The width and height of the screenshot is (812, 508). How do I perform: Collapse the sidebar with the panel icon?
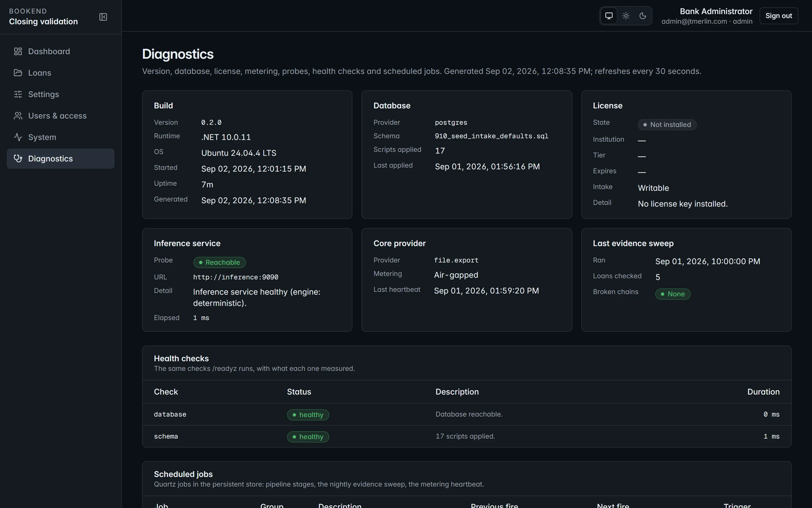(103, 17)
